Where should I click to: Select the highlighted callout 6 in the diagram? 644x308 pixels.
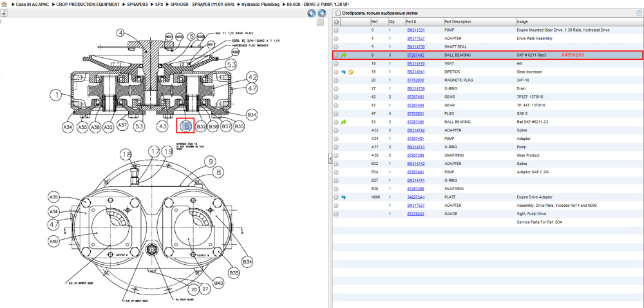point(187,126)
